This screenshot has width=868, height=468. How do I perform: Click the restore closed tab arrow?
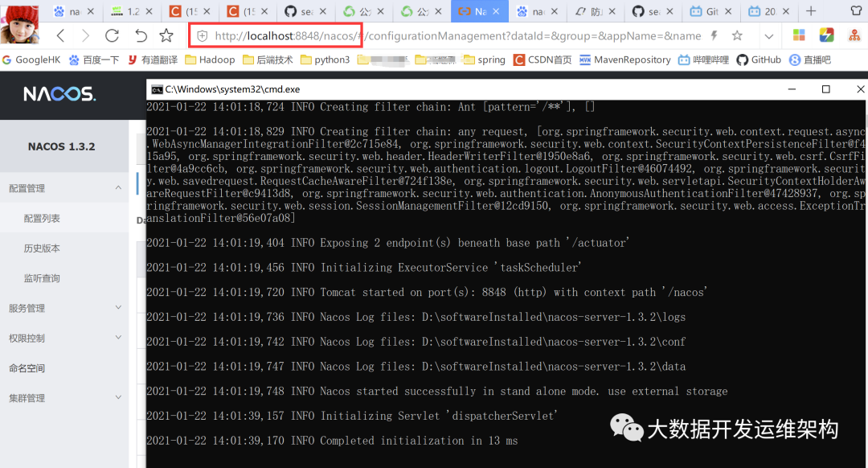coord(141,36)
